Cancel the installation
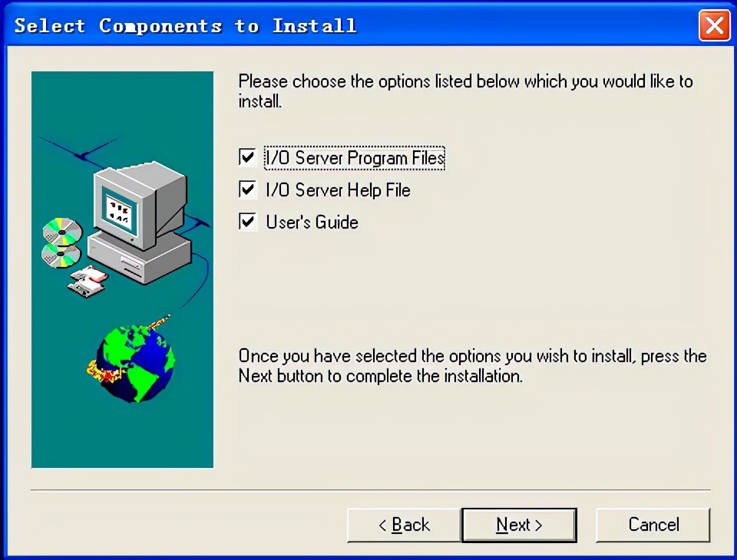Image resolution: width=737 pixels, height=560 pixels. point(653,525)
